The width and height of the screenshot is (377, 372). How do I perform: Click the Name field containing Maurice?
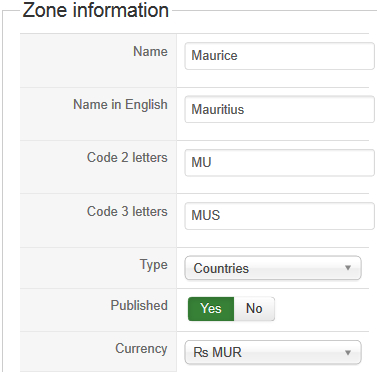click(x=279, y=56)
